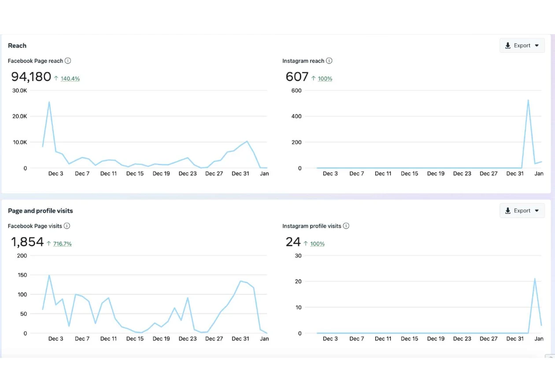
Task: Click the download icon in the Reach Export button
Action: click(507, 45)
